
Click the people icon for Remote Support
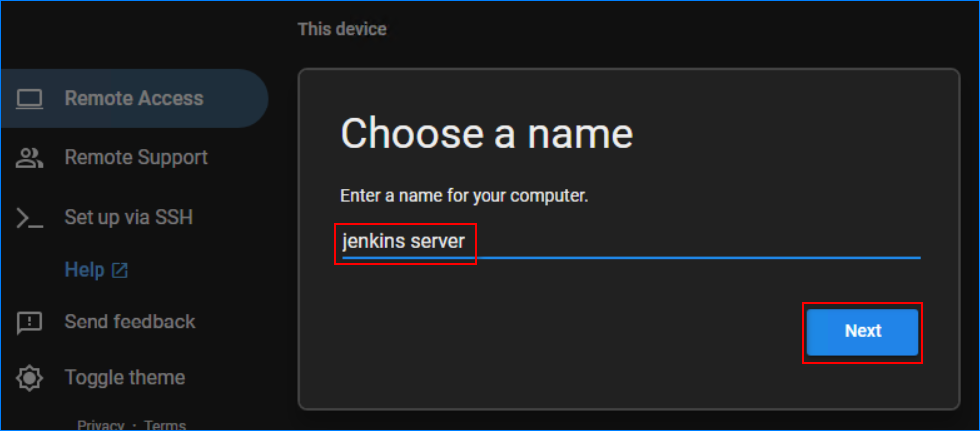[x=30, y=157]
